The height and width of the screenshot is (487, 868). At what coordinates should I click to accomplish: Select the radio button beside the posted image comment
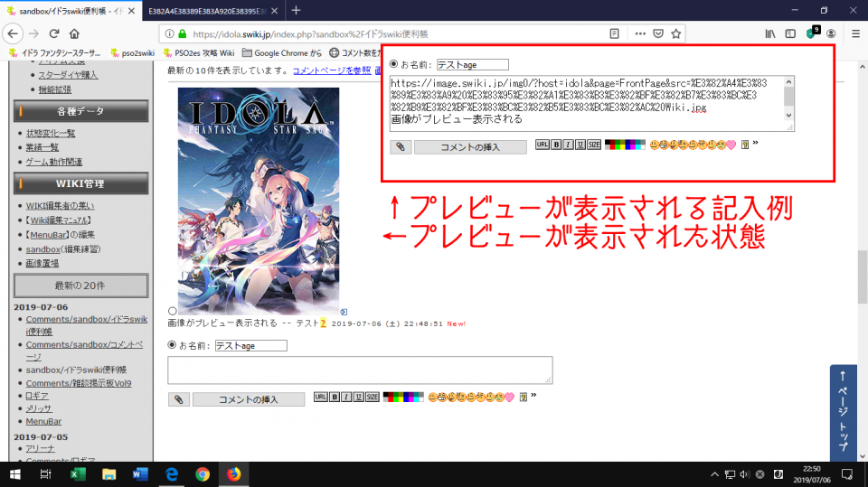pyautogui.click(x=172, y=311)
